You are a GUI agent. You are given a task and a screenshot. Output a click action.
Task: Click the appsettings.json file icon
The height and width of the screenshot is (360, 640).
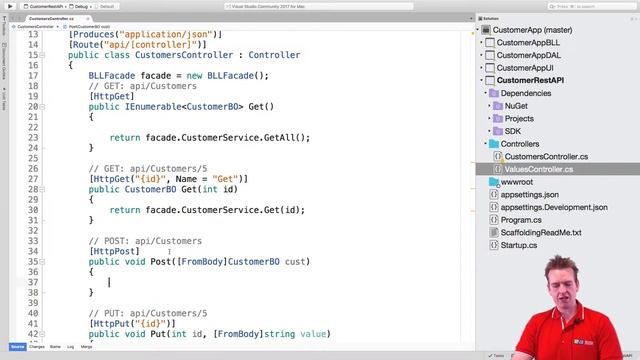pos(494,194)
